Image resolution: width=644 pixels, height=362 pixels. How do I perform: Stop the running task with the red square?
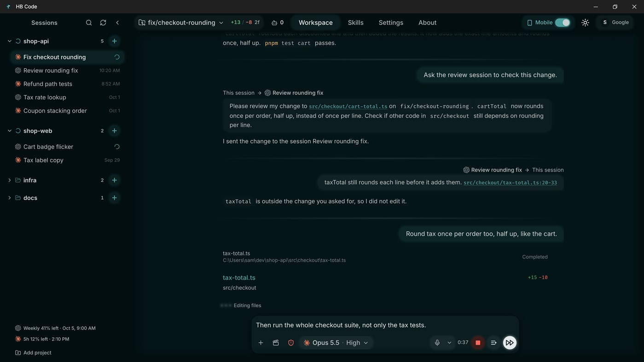478,343
